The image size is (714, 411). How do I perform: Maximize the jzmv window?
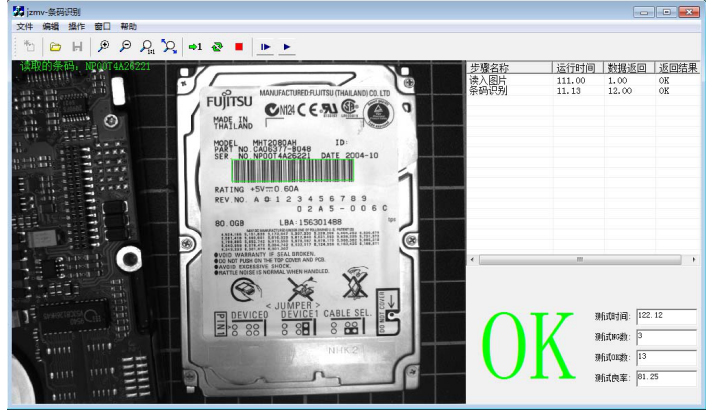(667, 12)
